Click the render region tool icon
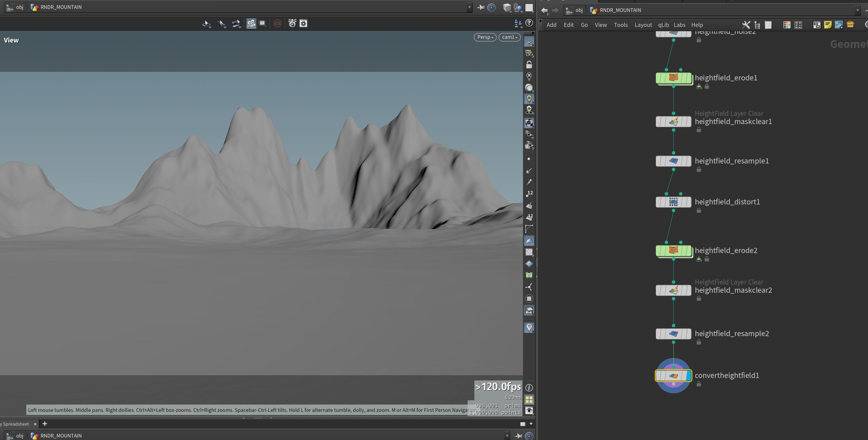Viewport: 868px width, 440px height. pos(262,24)
